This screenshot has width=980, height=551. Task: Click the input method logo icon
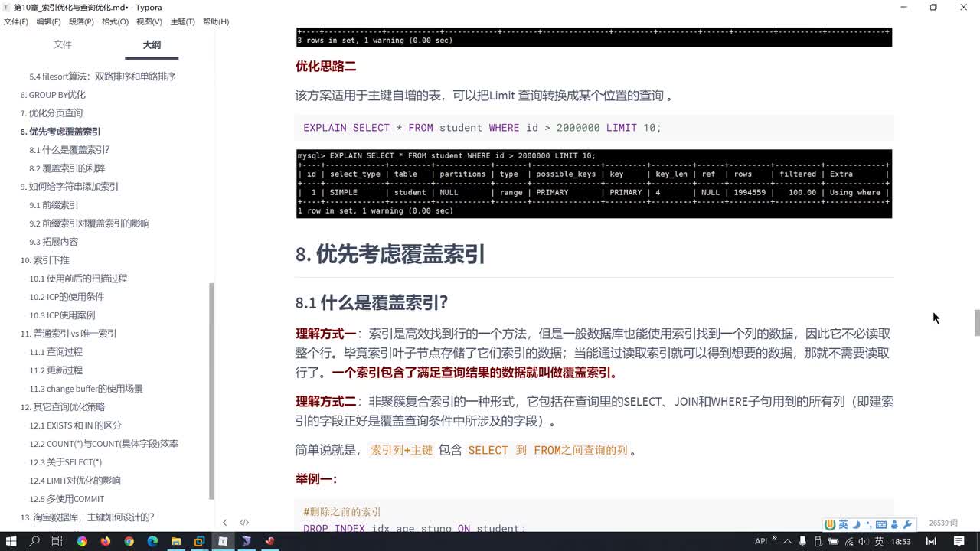tap(829, 524)
